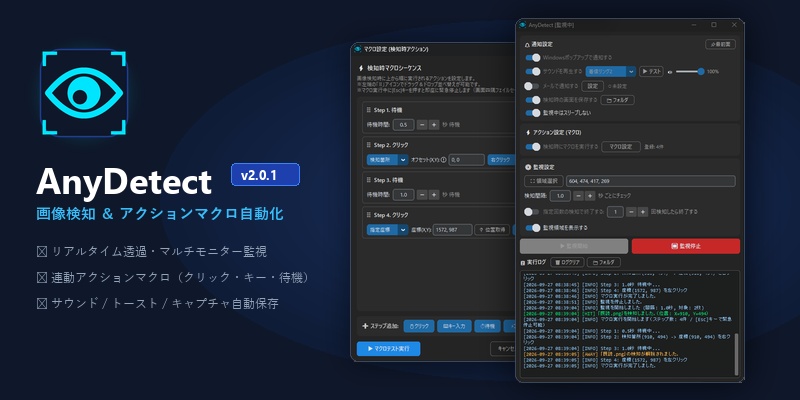The width and height of the screenshot is (800, 400).
Task: Toggle the サウンドを再生する switch
Action: coord(533,71)
